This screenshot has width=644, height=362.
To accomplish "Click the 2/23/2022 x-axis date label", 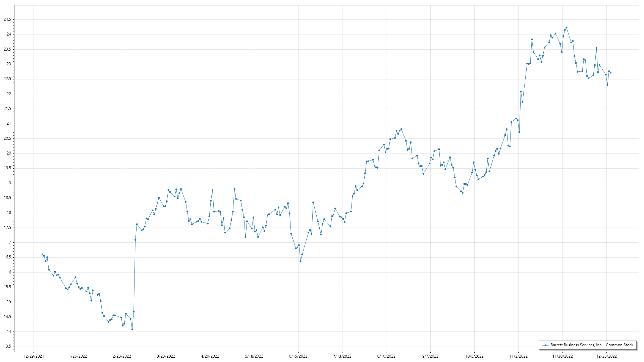I will click(122, 356).
